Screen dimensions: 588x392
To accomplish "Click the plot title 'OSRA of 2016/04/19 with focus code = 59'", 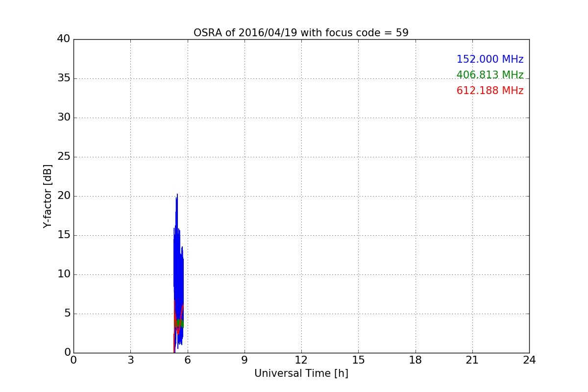I will click(x=301, y=33).
